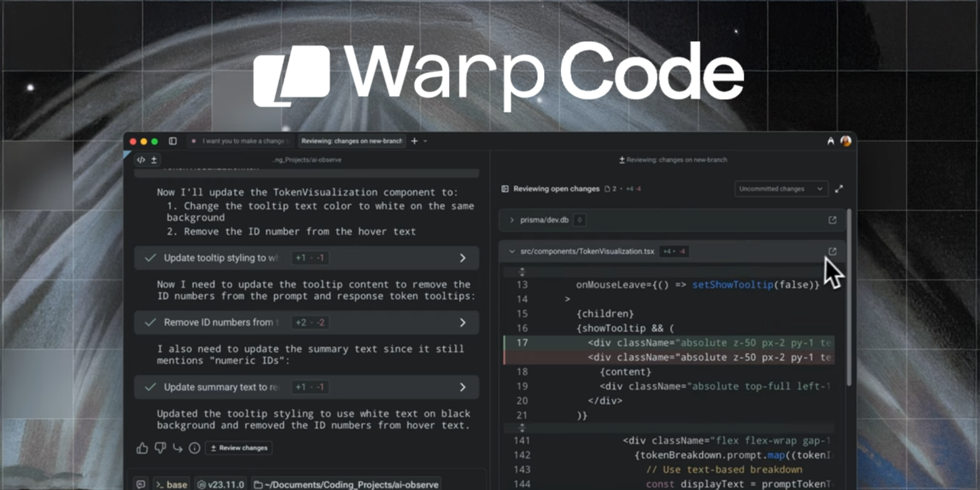This screenshot has height=490, width=980.
Task: Switch to the 'I want you to make a change' tab
Action: [x=240, y=141]
